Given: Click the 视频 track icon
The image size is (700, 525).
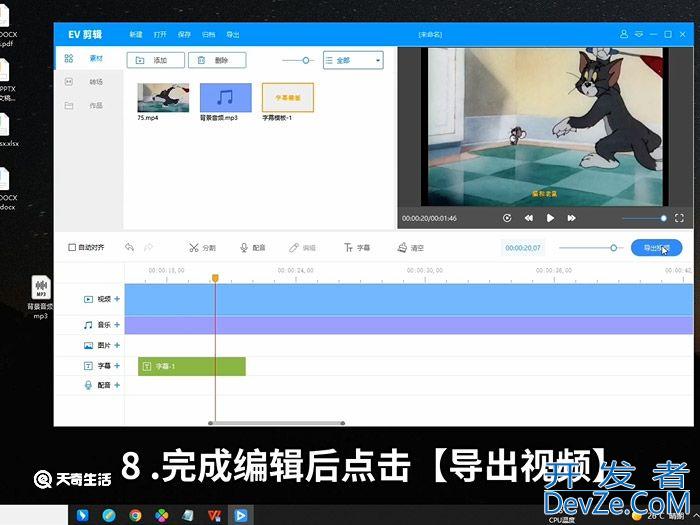Looking at the screenshot, I should coord(88,299).
